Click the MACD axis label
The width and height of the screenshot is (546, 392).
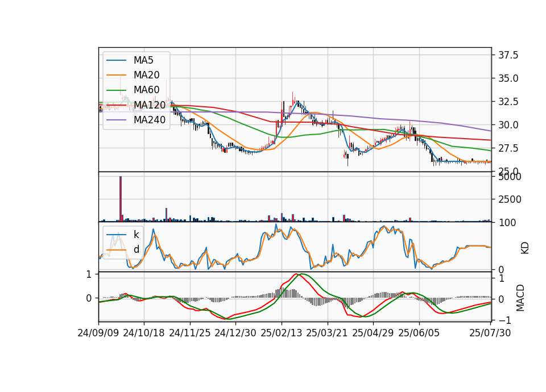click(x=520, y=298)
